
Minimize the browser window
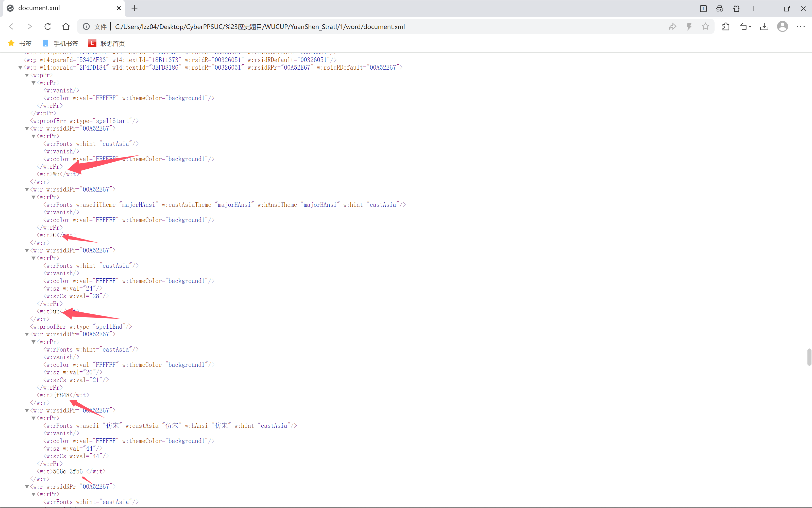tap(770, 9)
